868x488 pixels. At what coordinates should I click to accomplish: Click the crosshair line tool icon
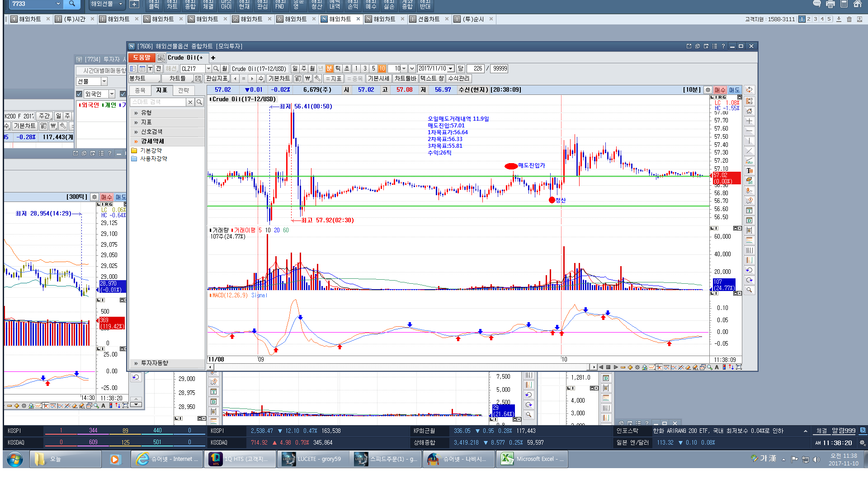[749, 121]
